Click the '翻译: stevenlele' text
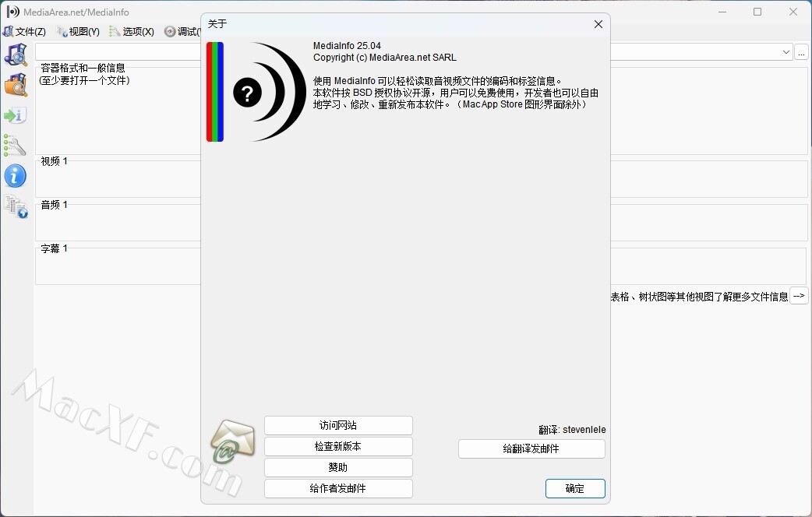The image size is (812, 517). (572, 430)
